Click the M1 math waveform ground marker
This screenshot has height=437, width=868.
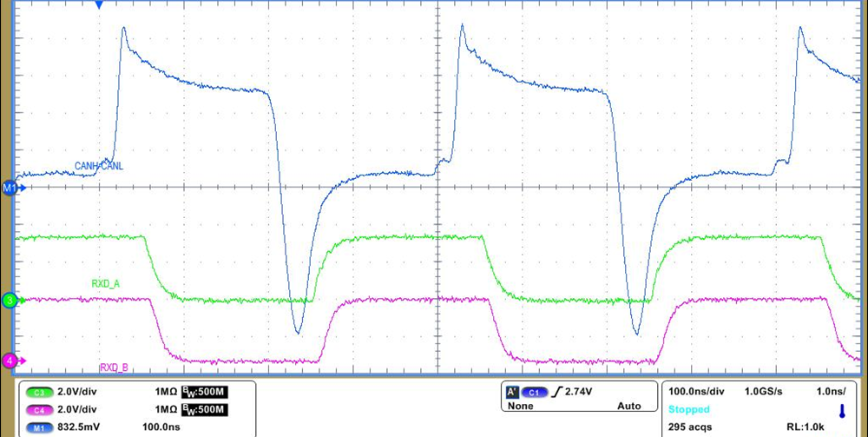click(10, 187)
